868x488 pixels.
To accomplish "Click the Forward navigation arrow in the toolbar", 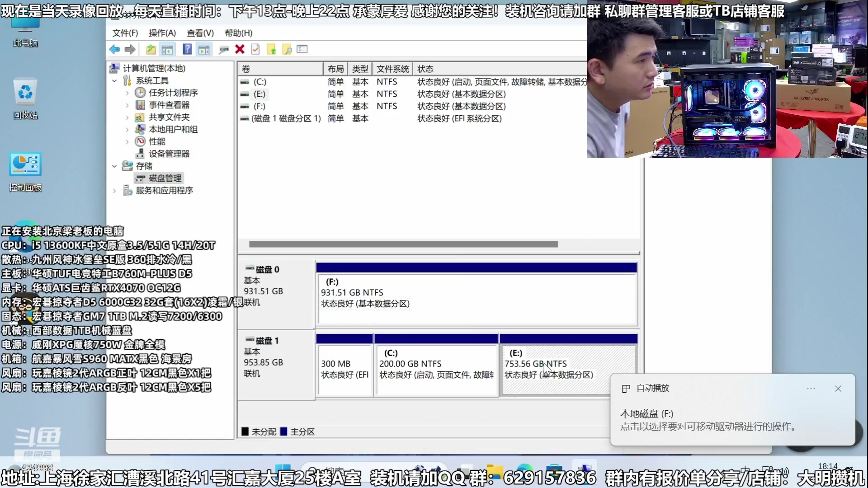I will 130,49.
